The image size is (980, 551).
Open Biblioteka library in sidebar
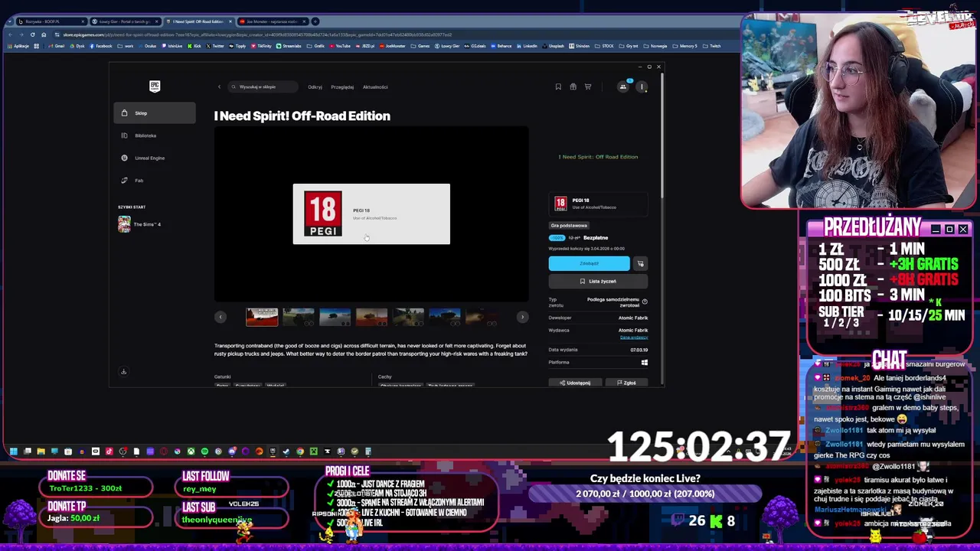pyautogui.click(x=155, y=135)
